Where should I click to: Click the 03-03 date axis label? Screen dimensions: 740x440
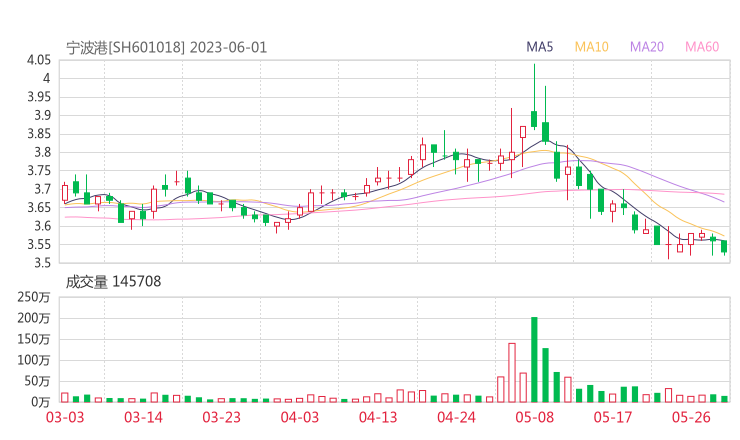[x=65, y=417]
